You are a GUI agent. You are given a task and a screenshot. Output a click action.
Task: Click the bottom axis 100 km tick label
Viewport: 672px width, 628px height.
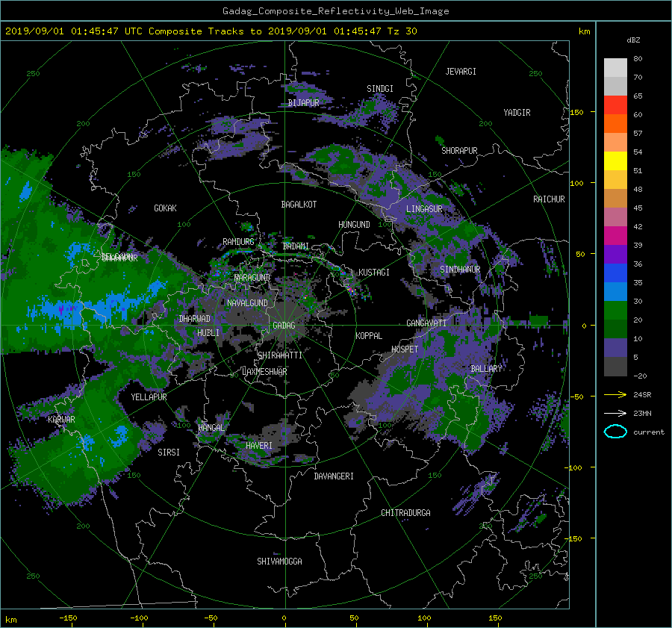[x=424, y=618]
